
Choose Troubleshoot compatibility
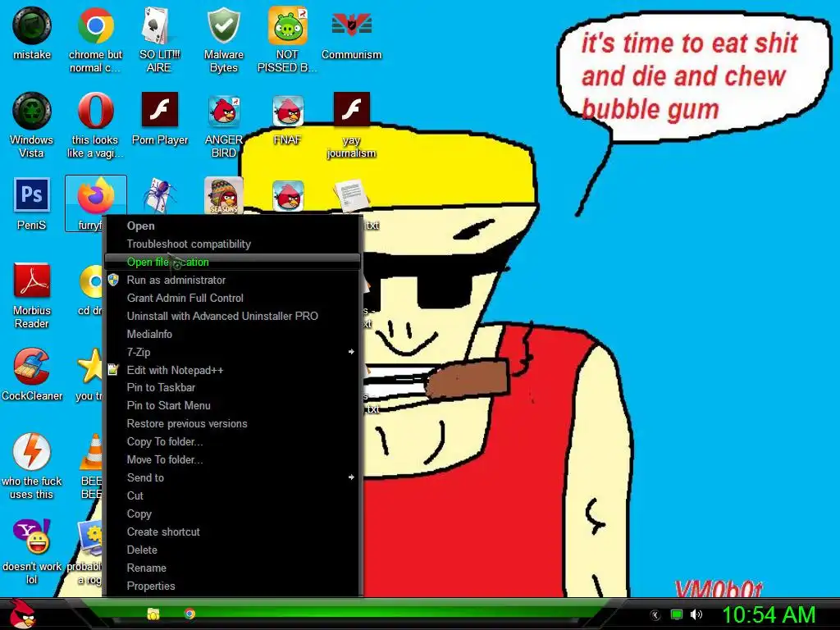(233, 244)
